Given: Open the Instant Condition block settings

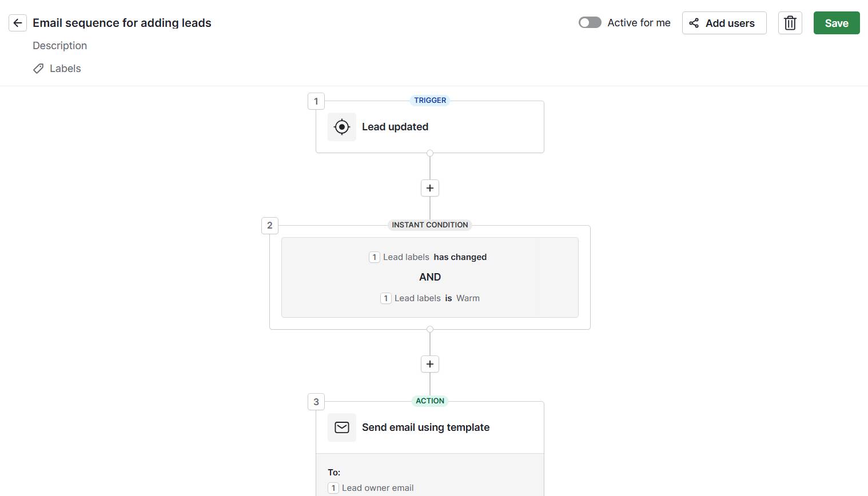Looking at the screenshot, I should (429, 277).
